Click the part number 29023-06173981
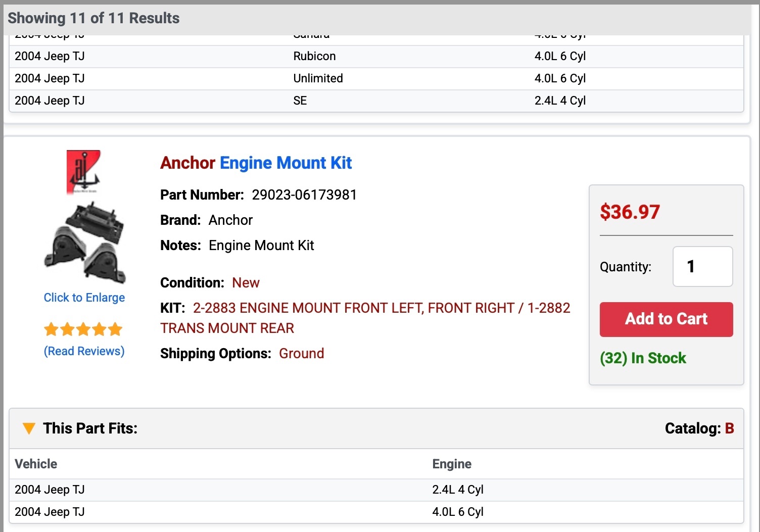This screenshot has height=532, width=760. (x=304, y=195)
